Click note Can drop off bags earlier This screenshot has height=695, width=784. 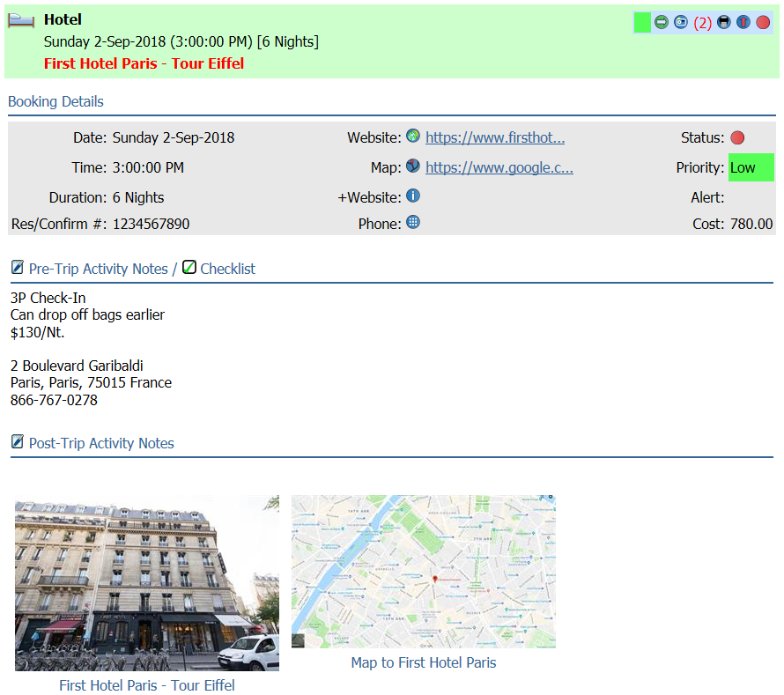(x=87, y=315)
